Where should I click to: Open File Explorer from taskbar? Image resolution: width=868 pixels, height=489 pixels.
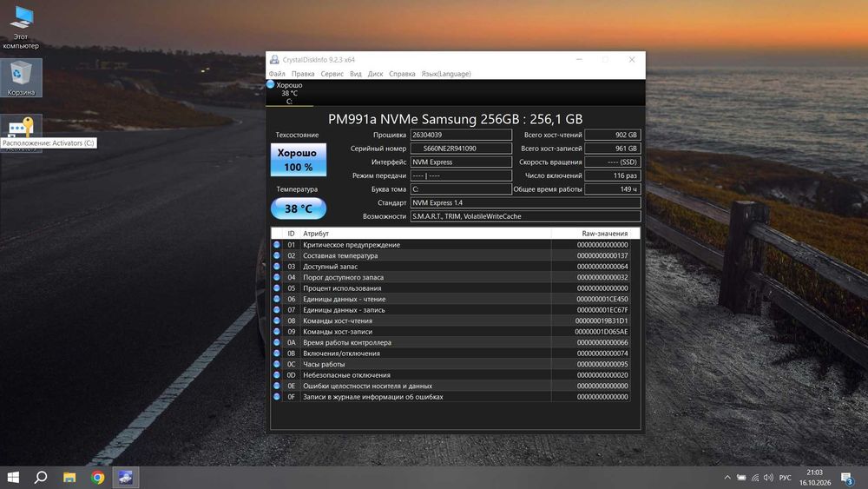69,478
